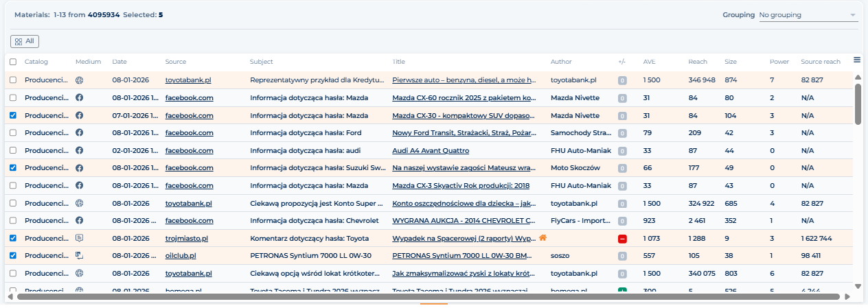The width and height of the screenshot is (868, 308).
Task: Click the vertical scrollbar down arrow
Action: 858,286
